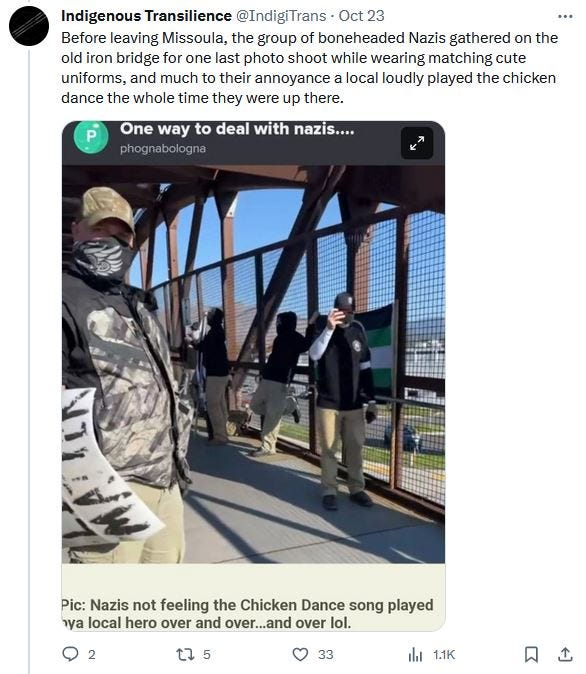Screen dimensions: 586x674
Task: Share the post via upload arrow icon
Action: (565, 654)
